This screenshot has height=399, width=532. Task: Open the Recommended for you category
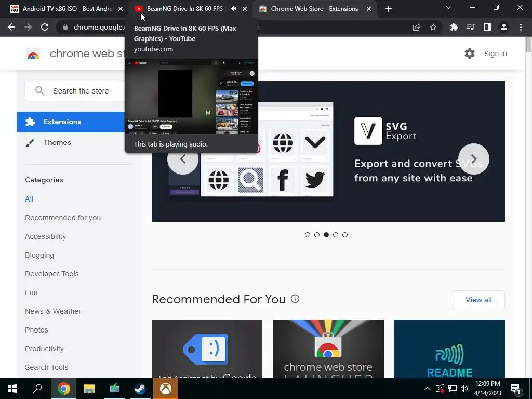63,218
